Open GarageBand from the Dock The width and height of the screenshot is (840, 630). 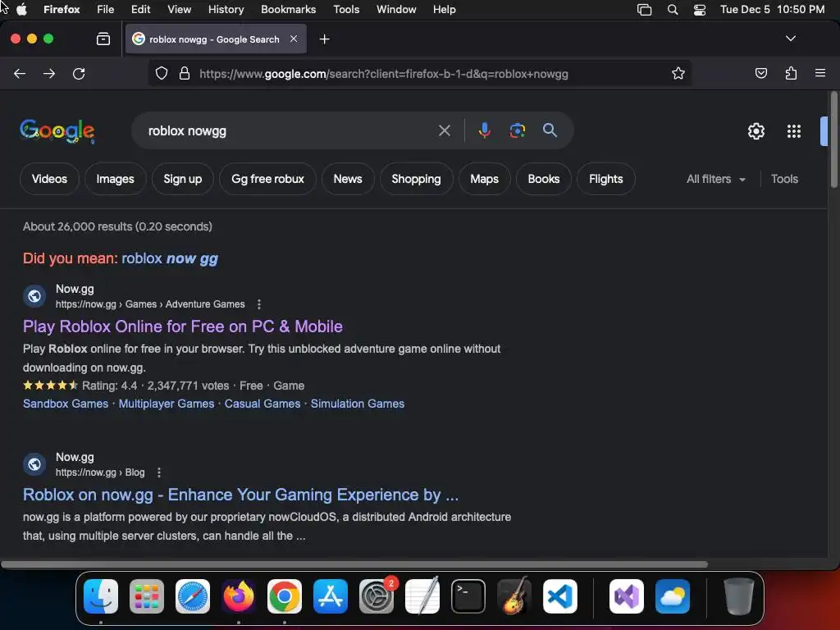point(514,596)
